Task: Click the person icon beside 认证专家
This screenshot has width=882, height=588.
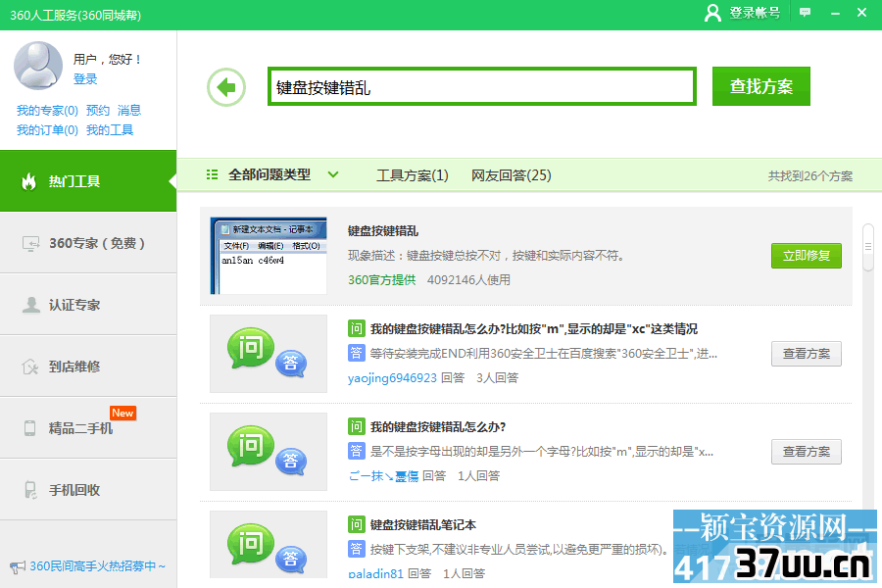Action: click(x=31, y=305)
